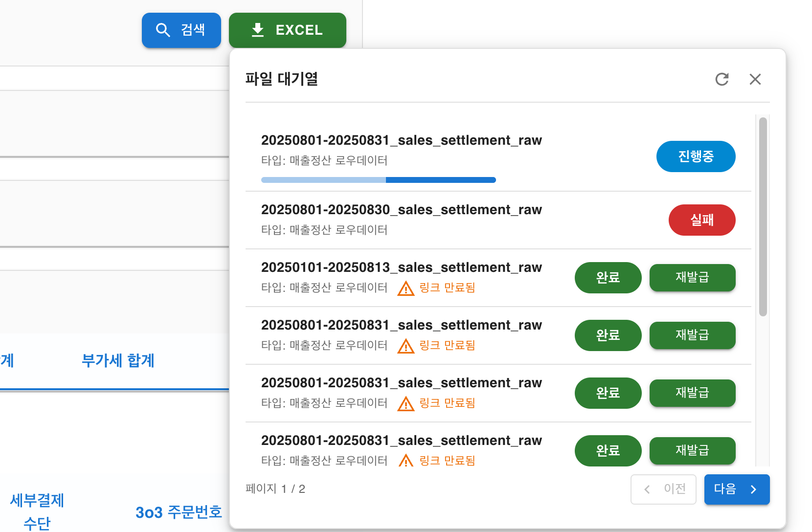Viewport: 812px width, 532px height.
Task: Click the magnifier icon in 검색 button
Action: tap(162, 30)
